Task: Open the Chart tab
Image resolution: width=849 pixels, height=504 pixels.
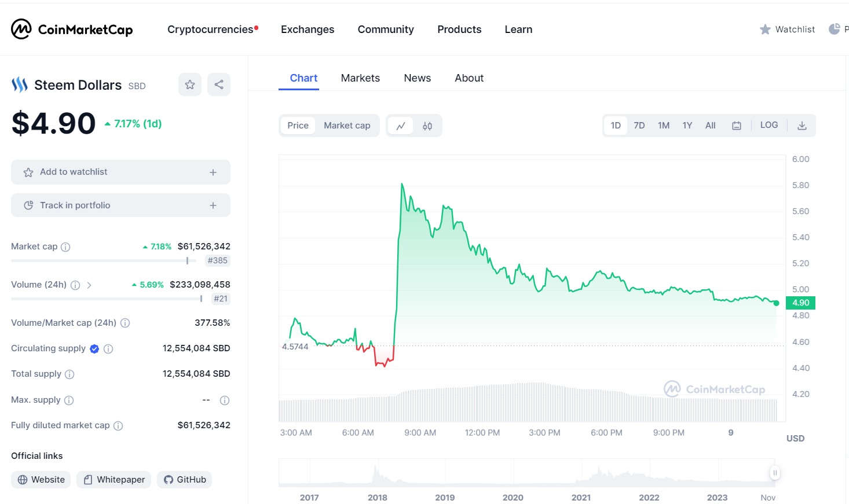Action: (303, 78)
